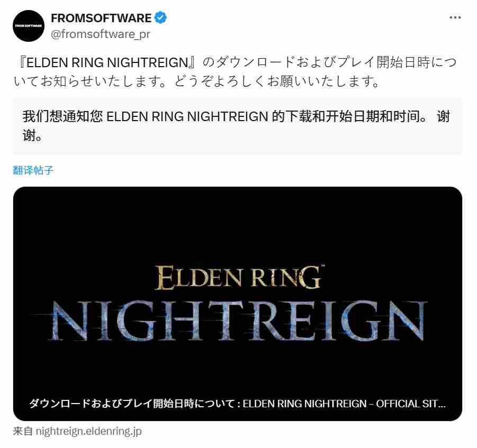
Task: Click the blue verified badge
Action: 160,18
